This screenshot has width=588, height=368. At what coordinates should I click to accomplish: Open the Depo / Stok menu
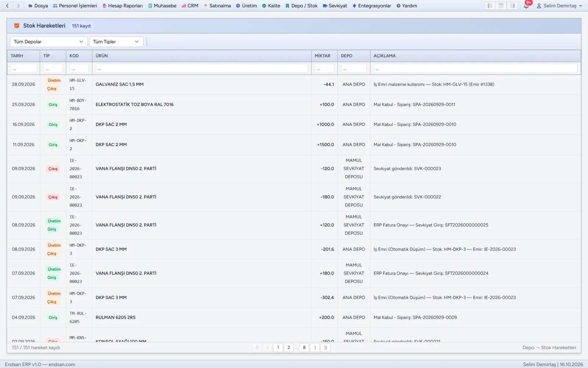click(301, 6)
